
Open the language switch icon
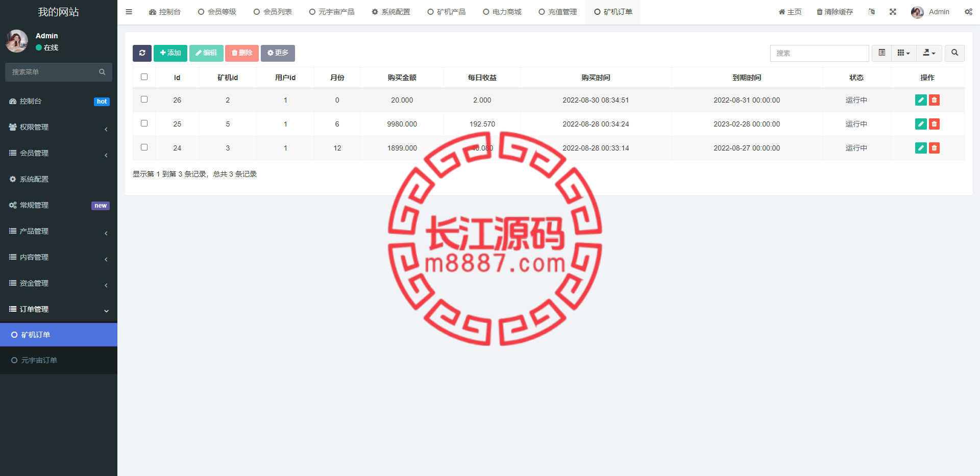point(871,12)
